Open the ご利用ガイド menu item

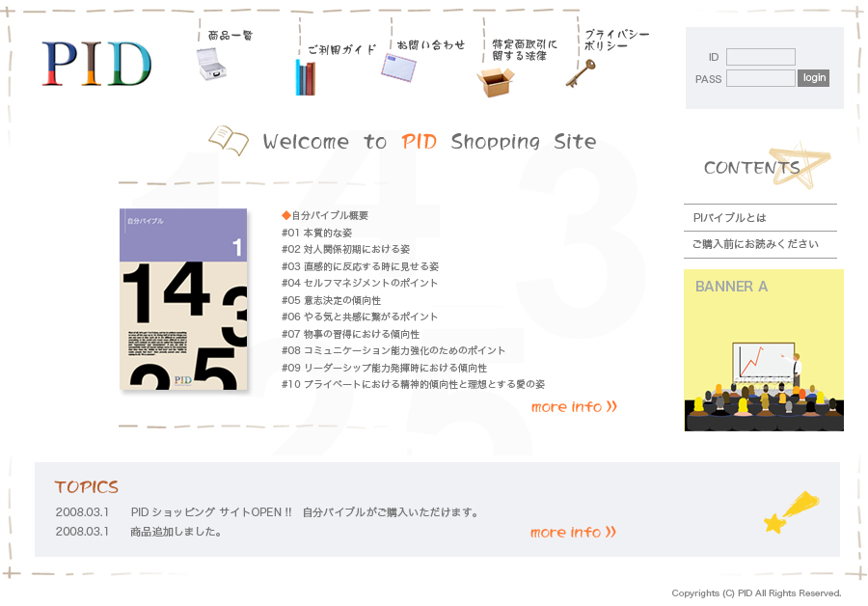341,49
